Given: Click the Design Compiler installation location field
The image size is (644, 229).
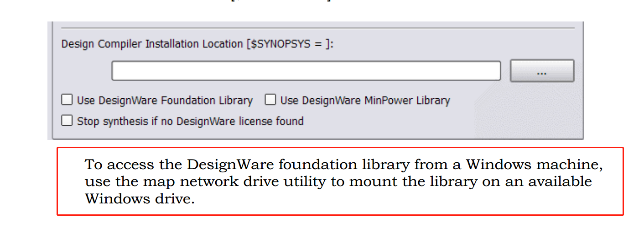Looking at the screenshot, I should 306,71.
